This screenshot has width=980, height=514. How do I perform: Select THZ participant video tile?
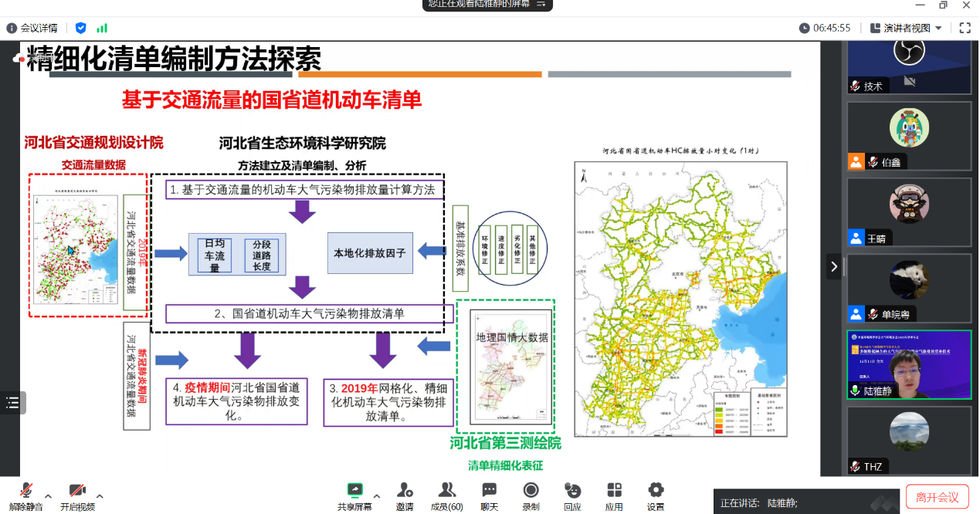[x=910, y=440]
